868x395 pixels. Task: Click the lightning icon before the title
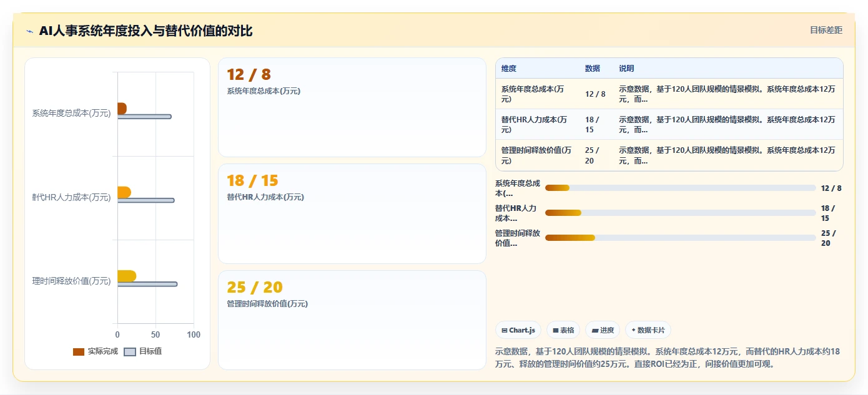tap(29, 31)
